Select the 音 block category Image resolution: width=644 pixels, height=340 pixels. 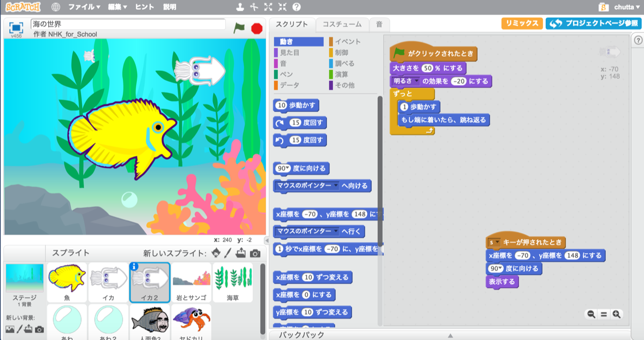coord(298,63)
